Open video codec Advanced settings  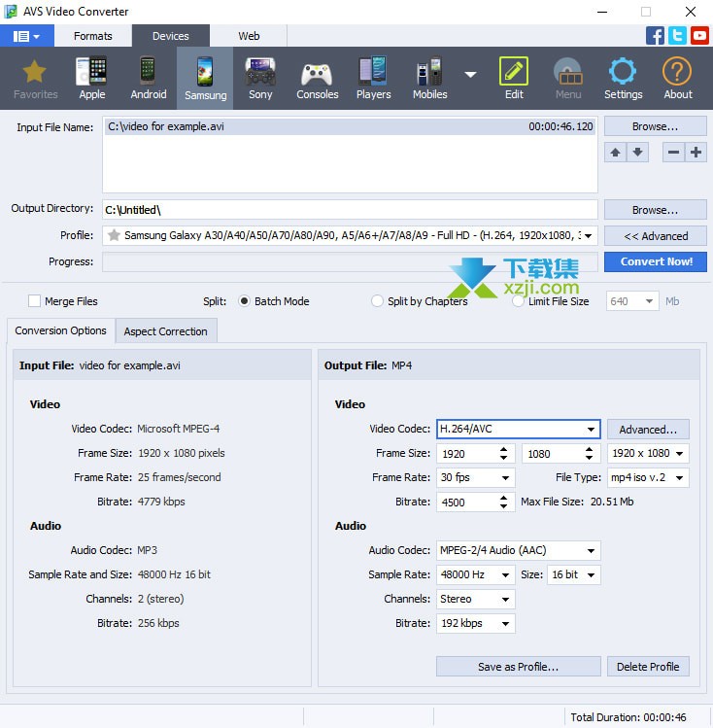(648, 430)
